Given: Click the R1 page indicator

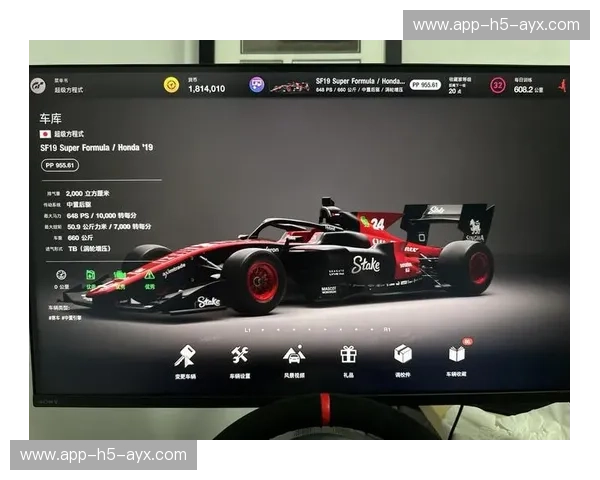Looking at the screenshot, I should click(x=387, y=329).
